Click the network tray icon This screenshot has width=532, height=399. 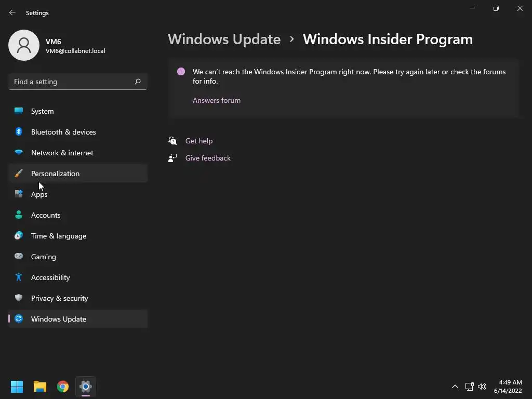(x=470, y=387)
